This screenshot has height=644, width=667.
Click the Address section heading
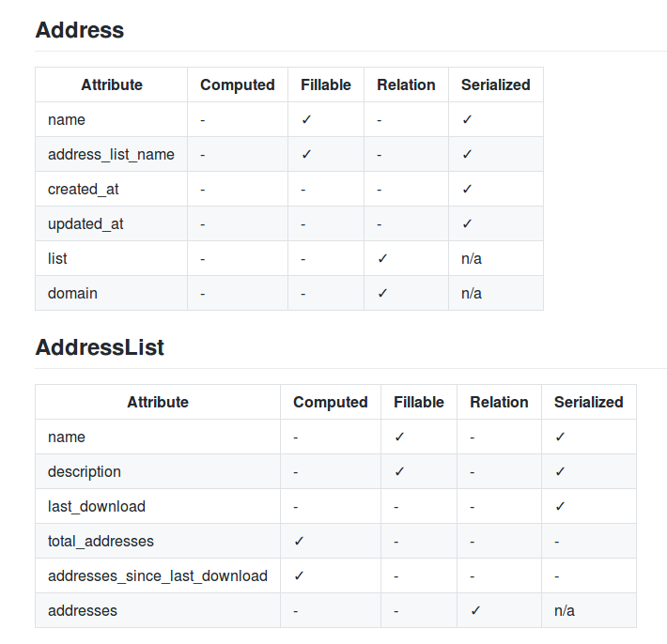(80, 30)
